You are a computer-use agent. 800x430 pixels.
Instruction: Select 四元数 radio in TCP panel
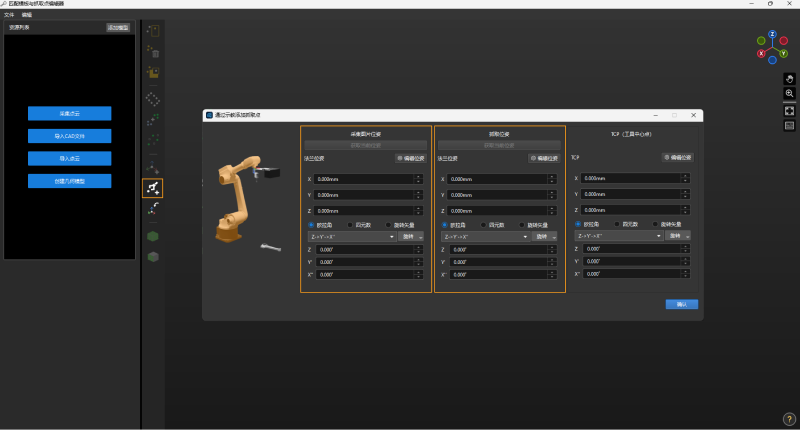pos(617,224)
